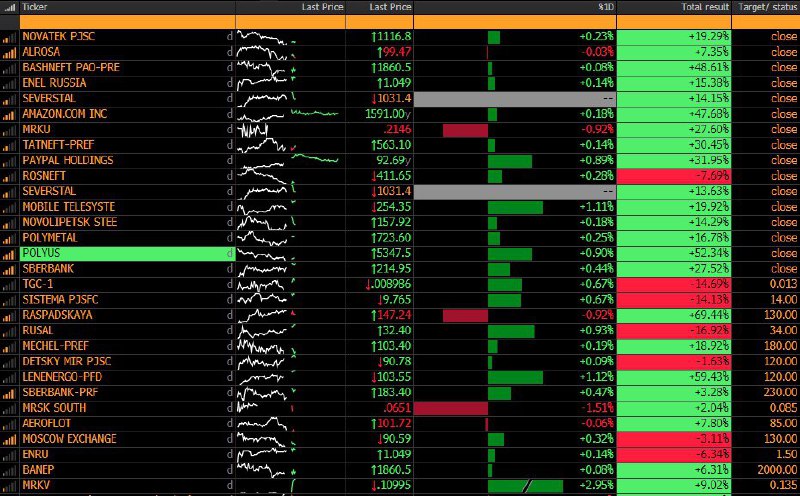Click the BANEP ticker name
This screenshot has width=800, height=496.
tap(38, 469)
